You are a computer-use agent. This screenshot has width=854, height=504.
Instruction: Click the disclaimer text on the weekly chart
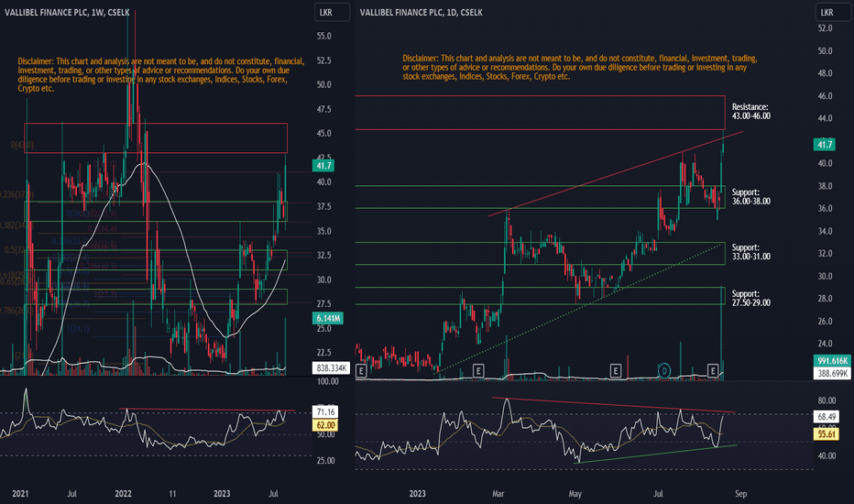(161, 74)
